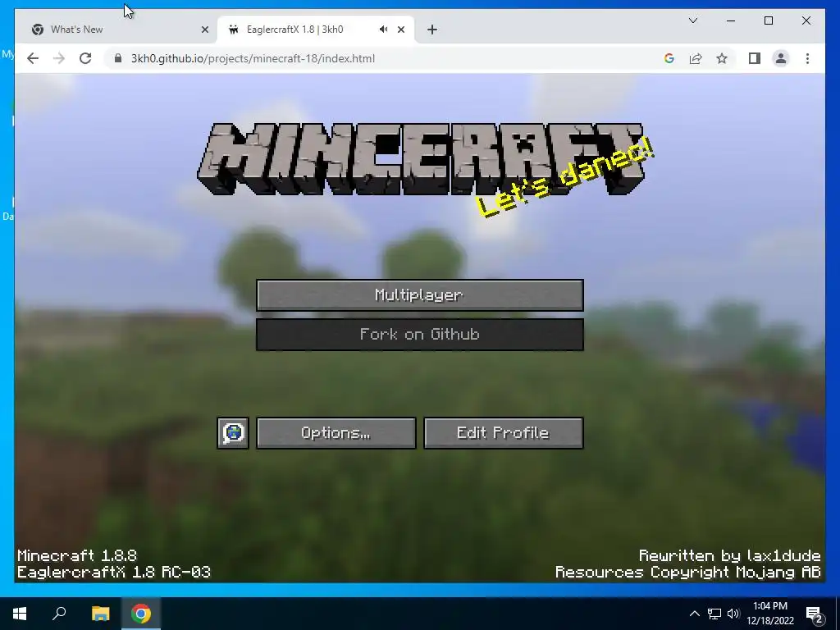This screenshot has width=840, height=630.
Task: Switch to the What's New tab
Action: (116, 30)
